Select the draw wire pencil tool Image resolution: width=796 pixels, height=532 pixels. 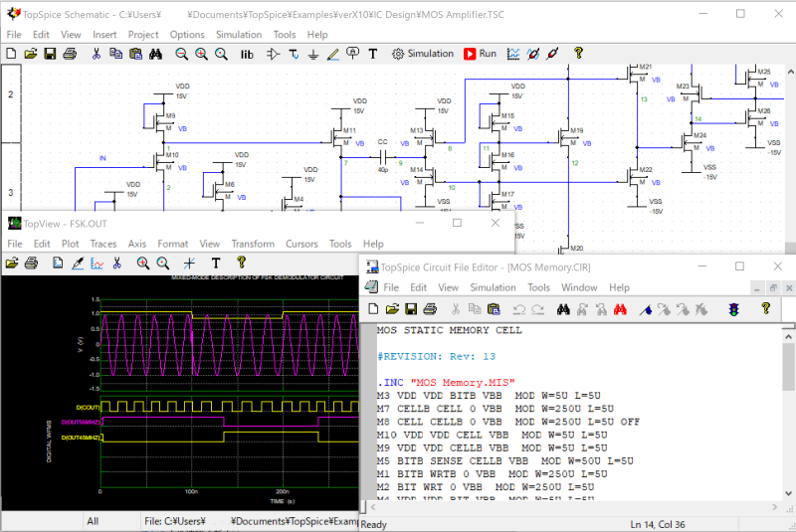pyautogui.click(x=333, y=54)
